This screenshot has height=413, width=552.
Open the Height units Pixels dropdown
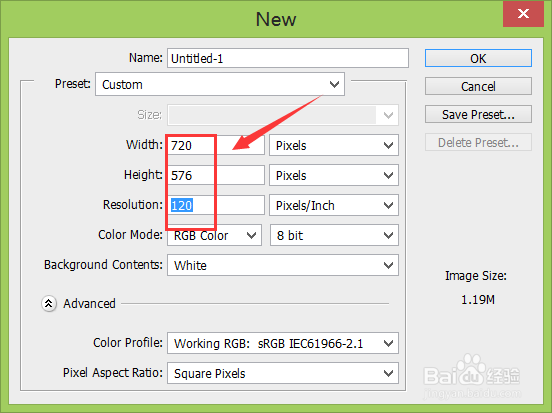[x=334, y=175]
